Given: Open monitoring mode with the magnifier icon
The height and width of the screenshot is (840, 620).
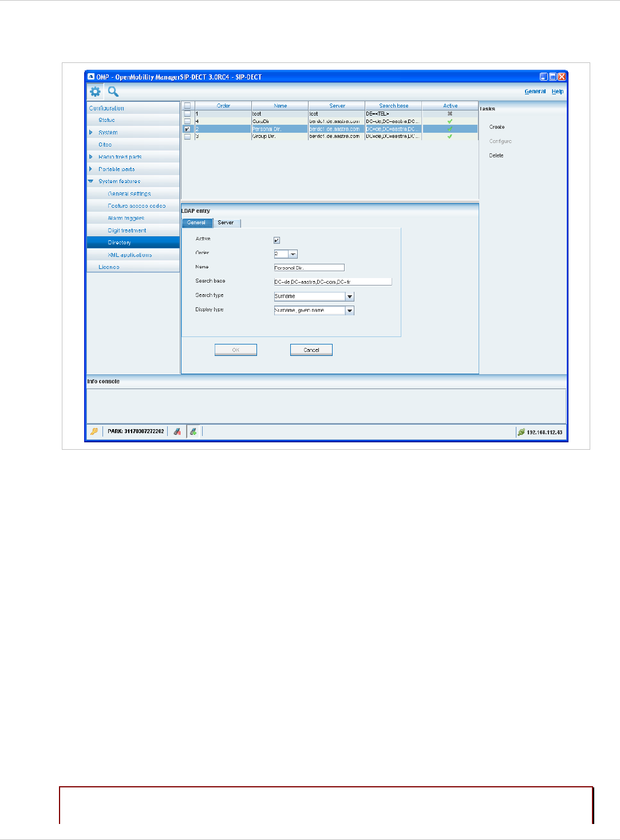Looking at the screenshot, I should 113,92.
